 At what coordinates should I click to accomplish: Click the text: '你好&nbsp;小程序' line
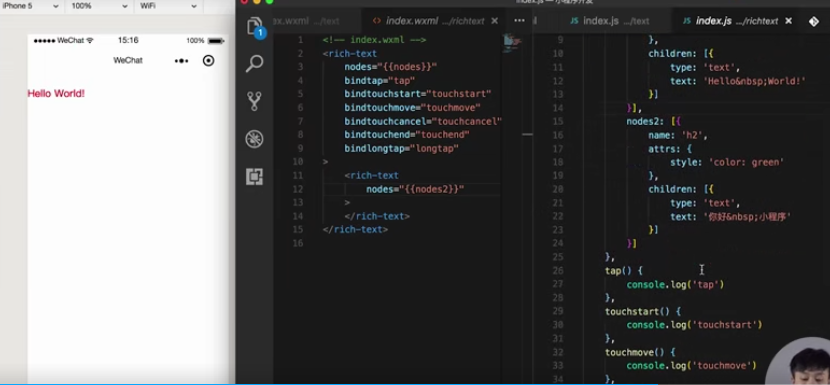730,217
